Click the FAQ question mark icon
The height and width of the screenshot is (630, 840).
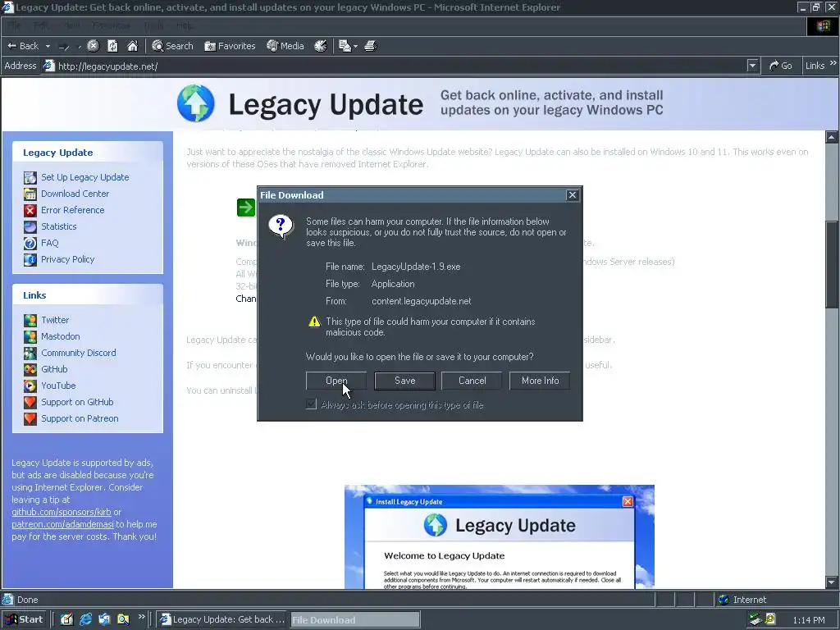click(30, 243)
